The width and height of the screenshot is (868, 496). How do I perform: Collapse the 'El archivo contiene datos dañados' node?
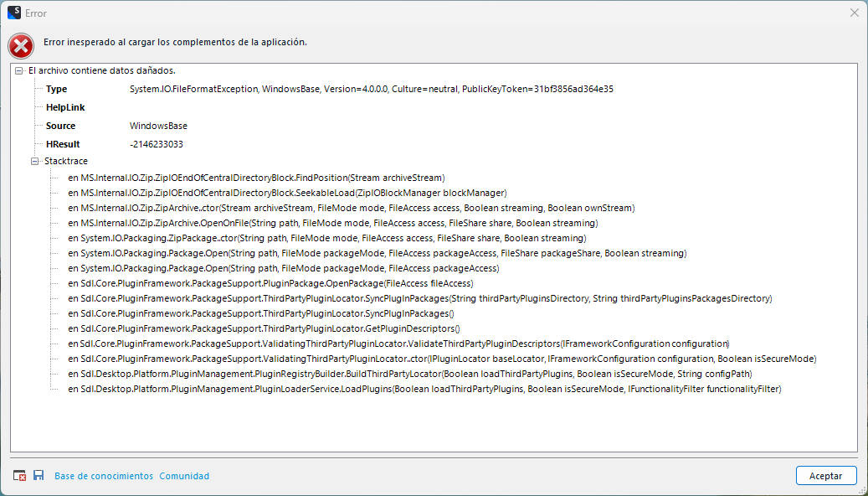[x=19, y=71]
